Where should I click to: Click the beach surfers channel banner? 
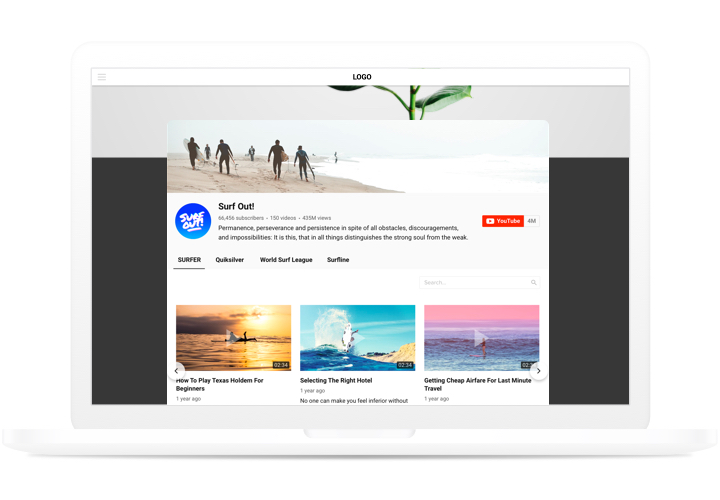coord(358,157)
